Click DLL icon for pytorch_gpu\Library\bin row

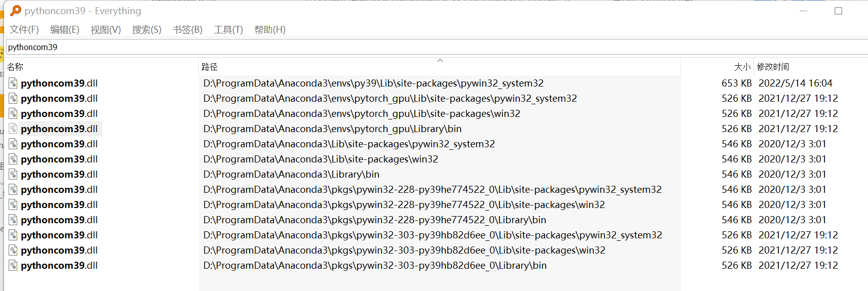pos(13,129)
